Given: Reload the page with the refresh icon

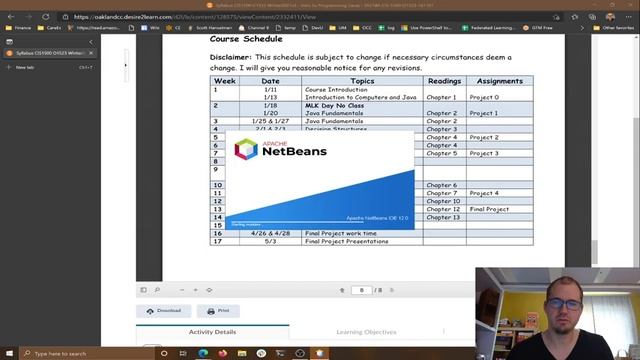Looking at the screenshot, I should (46, 17).
